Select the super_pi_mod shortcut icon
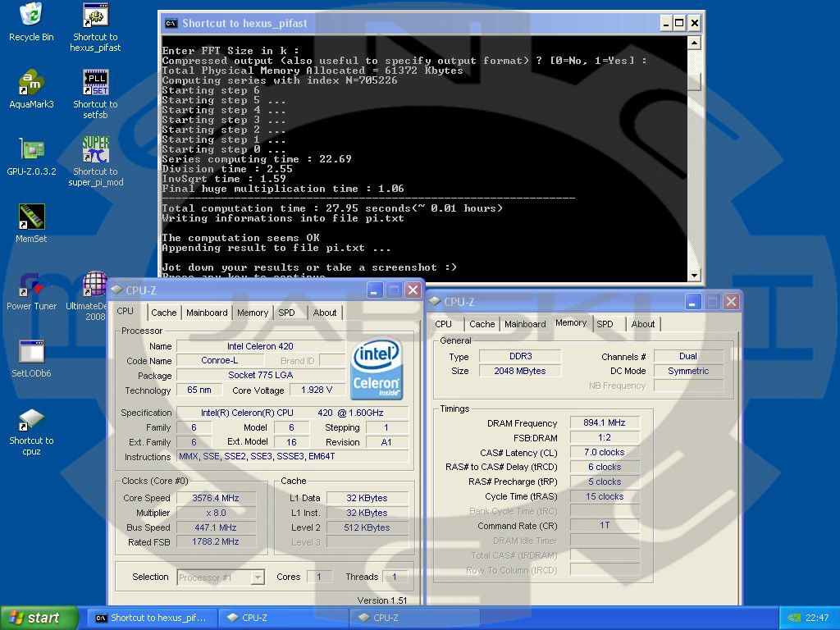The height and width of the screenshot is (630, 840). (x=95, y=162)
